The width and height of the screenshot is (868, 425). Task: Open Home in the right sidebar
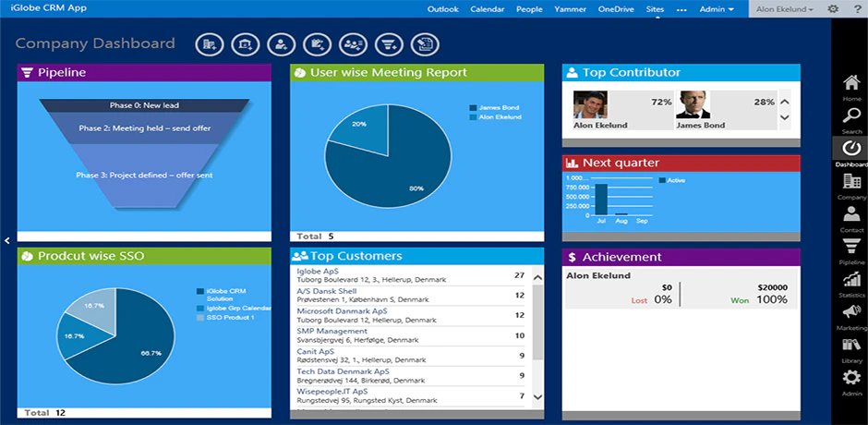click(851, 88)
